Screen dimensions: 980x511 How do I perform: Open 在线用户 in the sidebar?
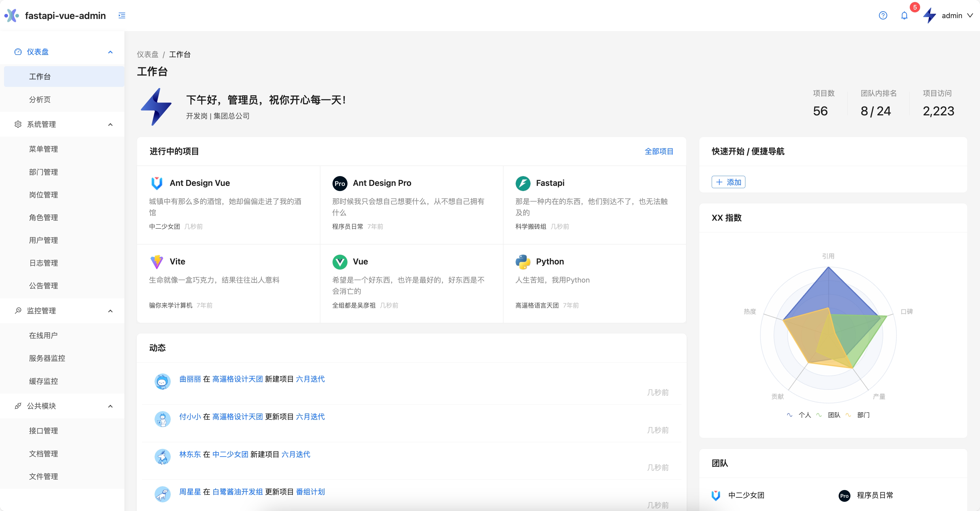pos(64,335)
